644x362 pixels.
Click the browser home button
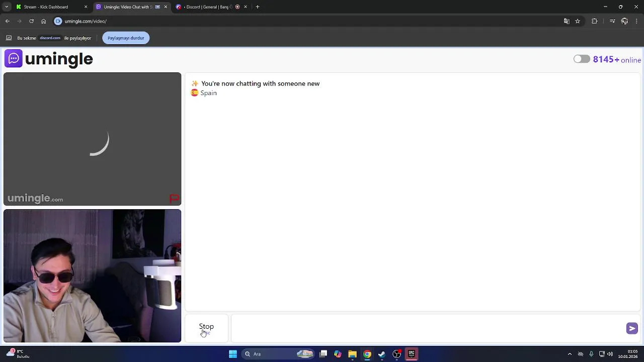point(44,21)
